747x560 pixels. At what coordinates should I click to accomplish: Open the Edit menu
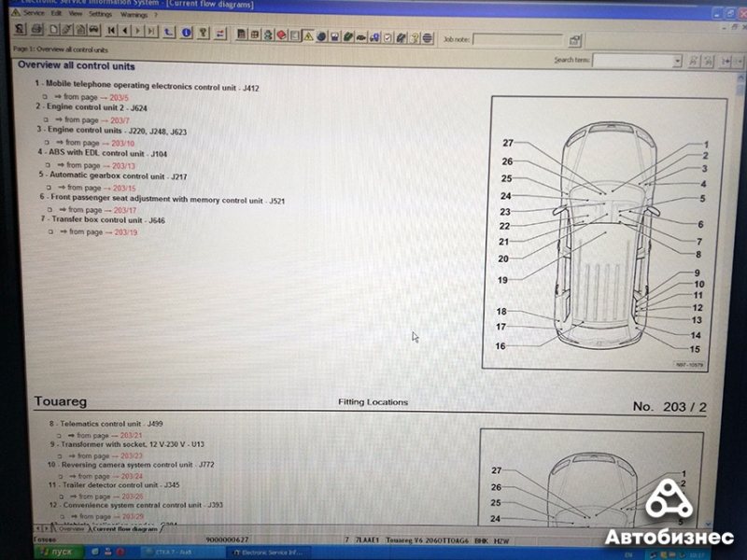tap(56, 13)
